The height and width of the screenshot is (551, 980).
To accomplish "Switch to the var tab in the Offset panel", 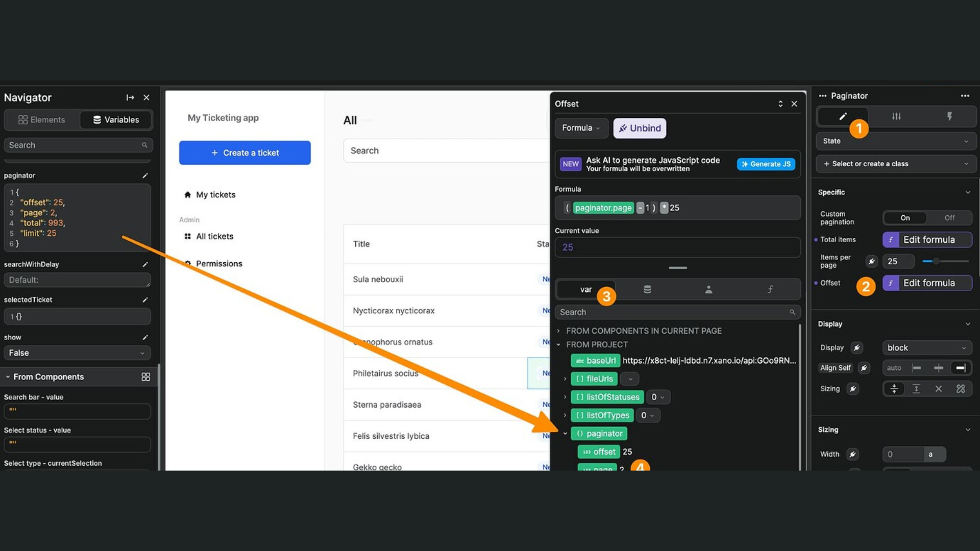I will click(585, 289).
